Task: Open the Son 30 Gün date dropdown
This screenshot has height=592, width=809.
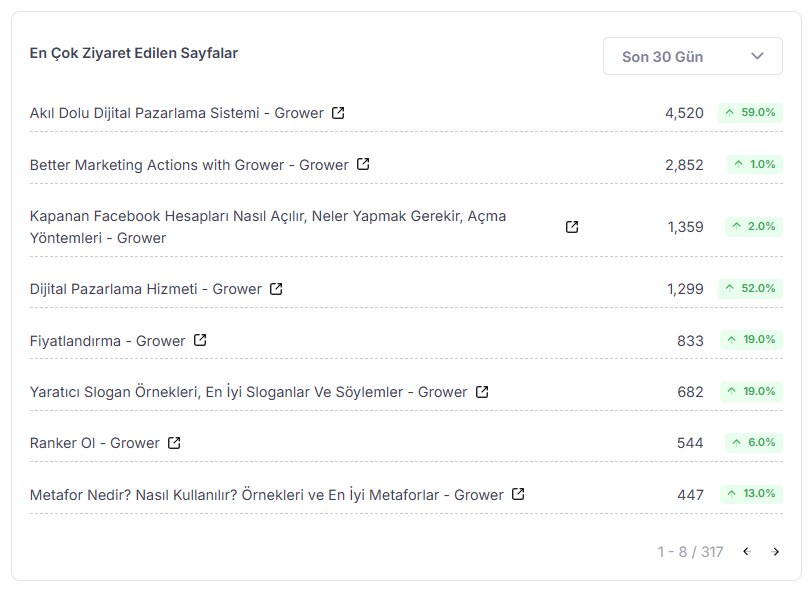Action: [692, 56]
